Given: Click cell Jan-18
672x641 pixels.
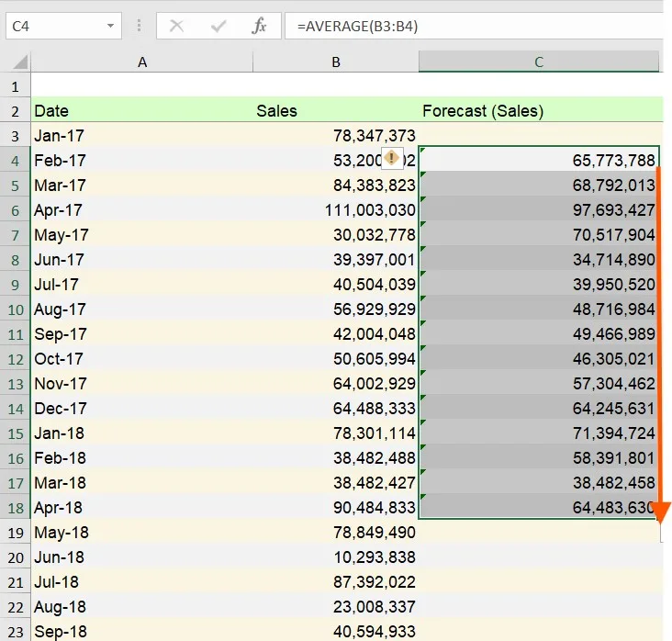Looking at the screenshot, I should click(142, 433).
